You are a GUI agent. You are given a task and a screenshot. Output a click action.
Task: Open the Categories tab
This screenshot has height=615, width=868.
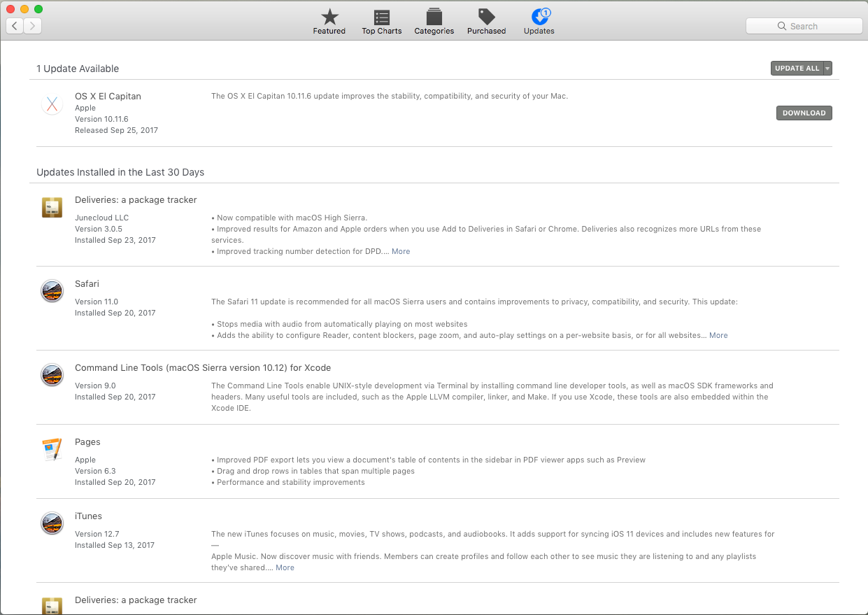(x=434, y=22)
